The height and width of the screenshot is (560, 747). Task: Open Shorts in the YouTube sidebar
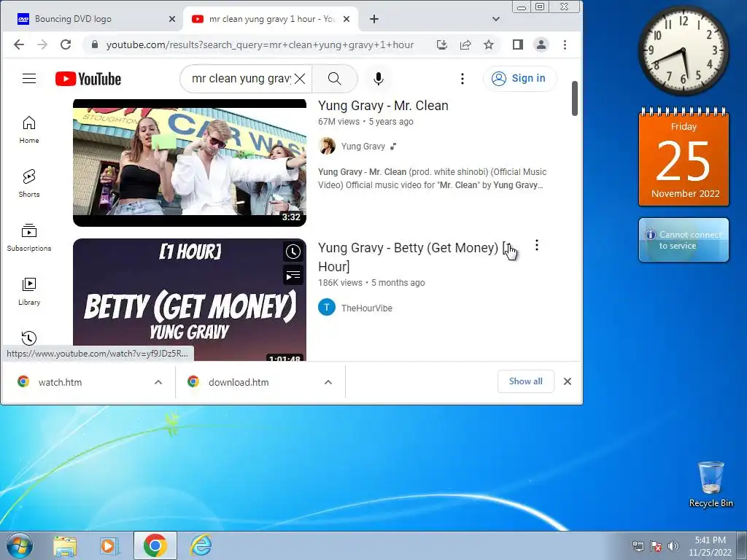pos(29,183)
